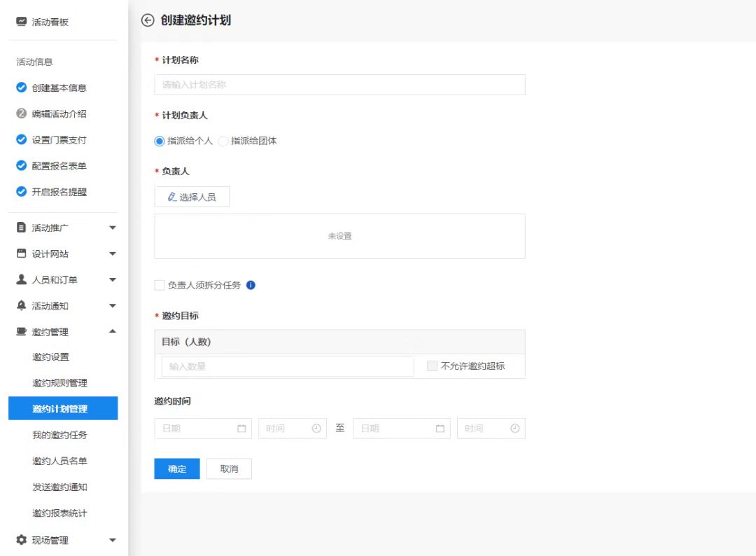Viewport: 756px width, 556px height.
Task: Click the back arrow icon beside 创建邀约计划
Action: [147, 20]
